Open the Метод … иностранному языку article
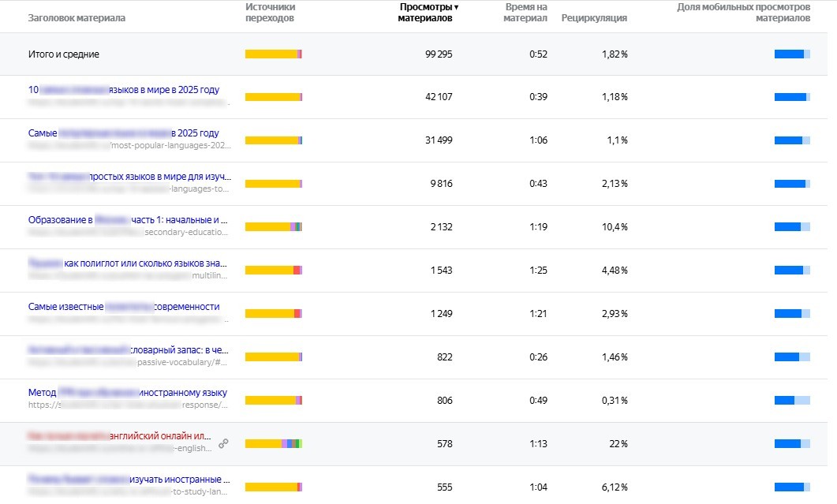Viewport: 837px width, 504px height. pos(128,393)
